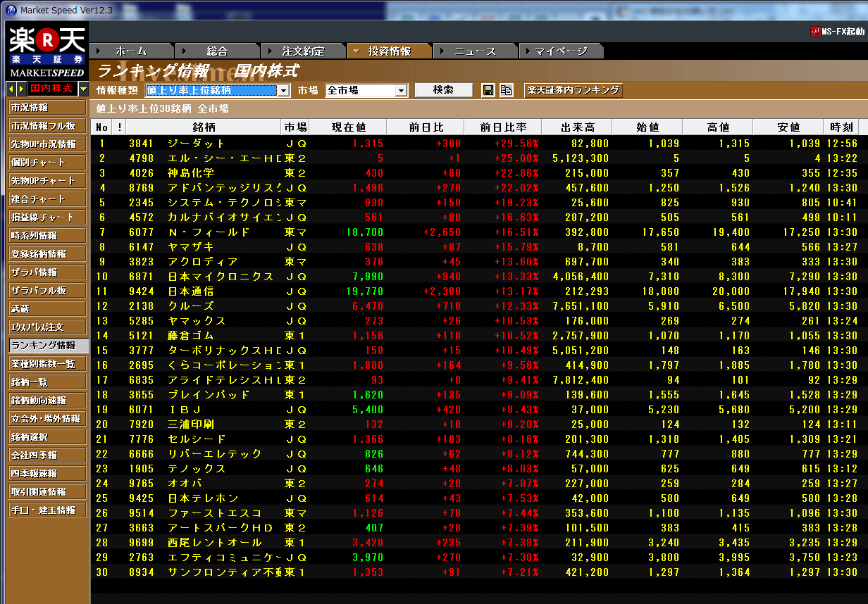This screenshot has width=868, height=604.
Task: Click the 時刻 column header
Action: click(841, 127)
